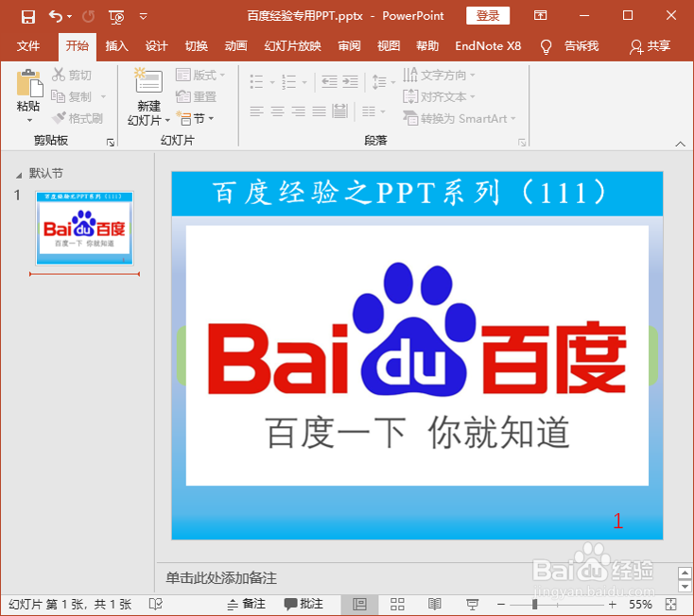The height and width of the screenshot is (616, 694).
Task: Start slideshow from the status bar icon
Action: [473, 604]
